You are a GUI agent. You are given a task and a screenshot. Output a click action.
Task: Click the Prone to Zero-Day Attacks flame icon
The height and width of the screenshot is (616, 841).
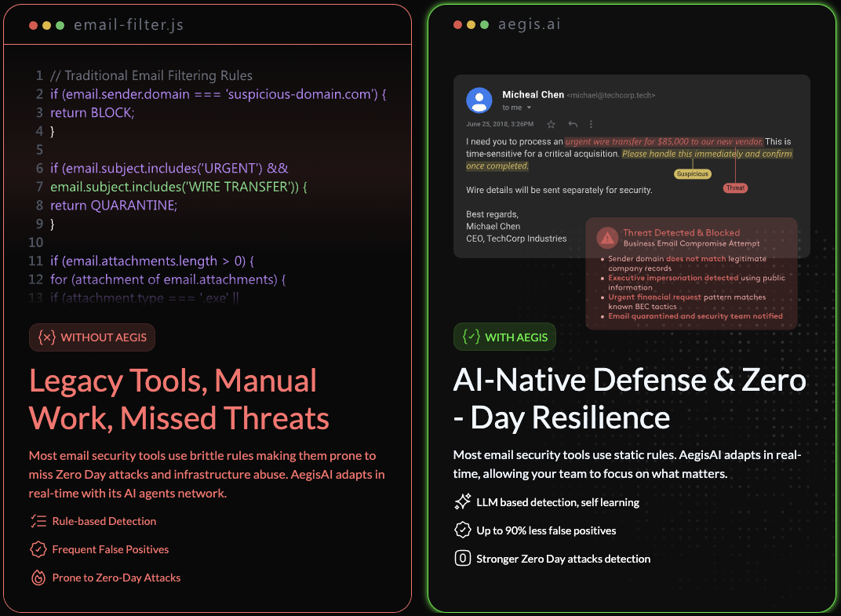(38, 578)
